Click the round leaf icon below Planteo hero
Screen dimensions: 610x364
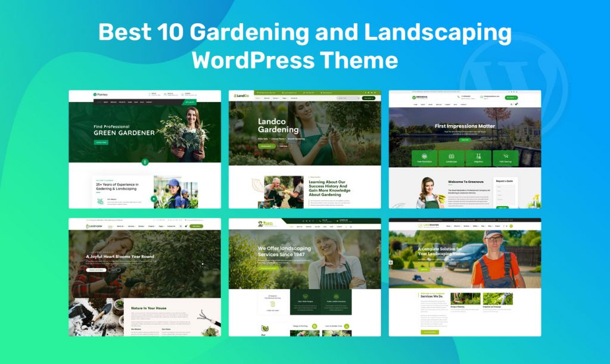click(145, 162)
